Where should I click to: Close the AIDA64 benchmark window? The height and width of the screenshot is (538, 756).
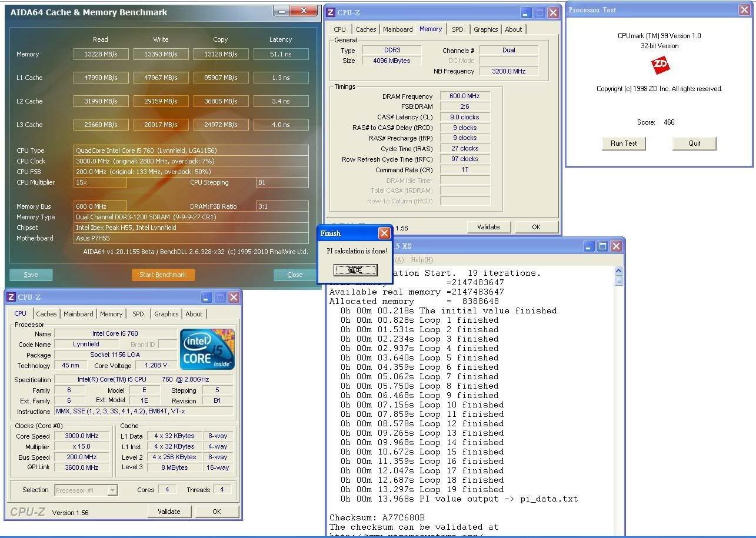304,11
